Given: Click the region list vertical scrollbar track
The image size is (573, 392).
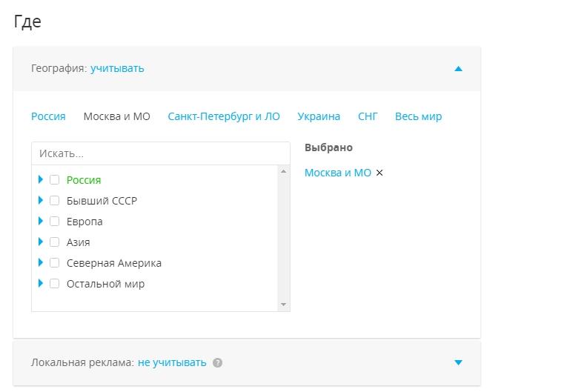Looking at the screenshot, I should tap(283, 238).
